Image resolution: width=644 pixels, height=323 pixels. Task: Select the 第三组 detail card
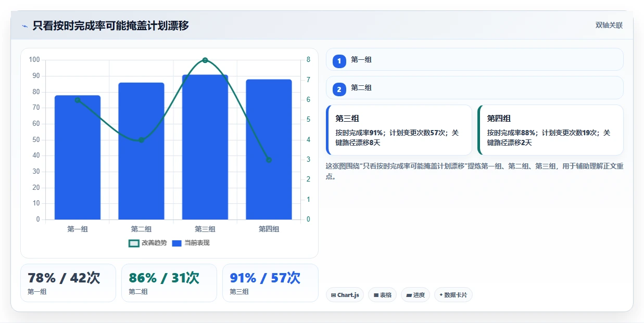(x=399, y=130)
